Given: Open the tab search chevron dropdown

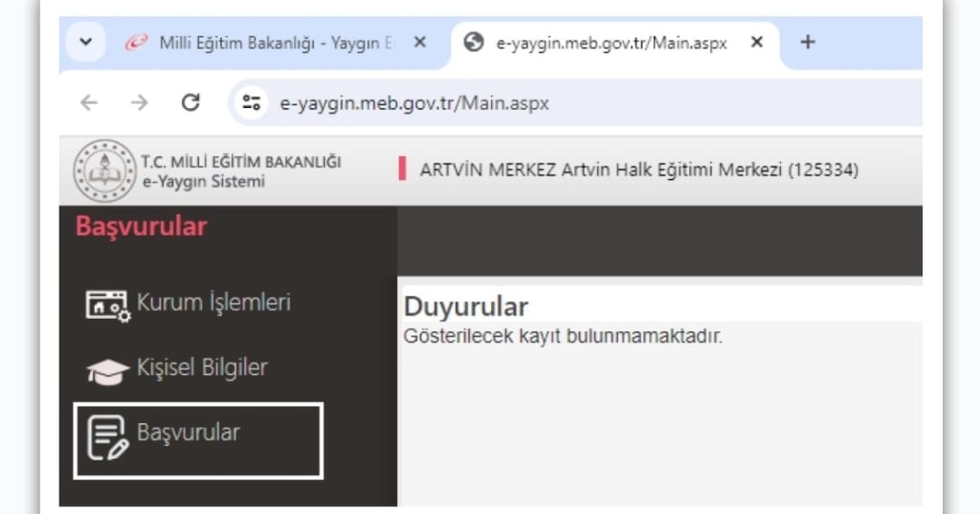Looking at the screenshot, I should click(86, 43).
